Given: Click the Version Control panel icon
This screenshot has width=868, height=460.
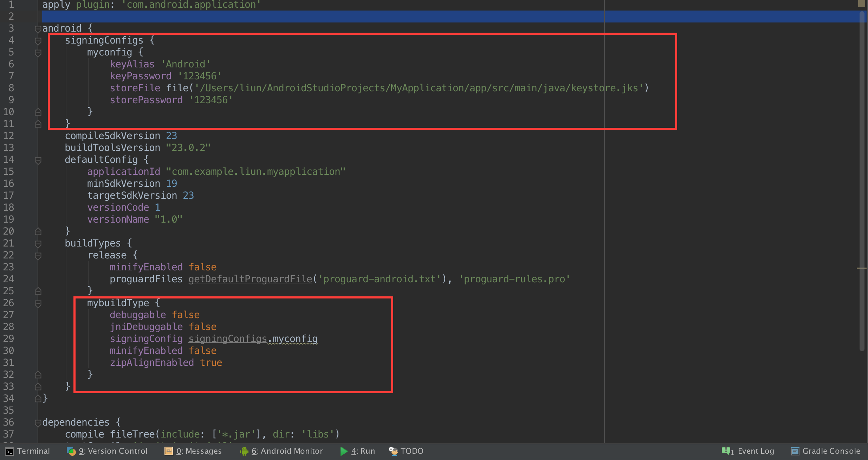Looking at the screenshot, I should tap(71, 451).
